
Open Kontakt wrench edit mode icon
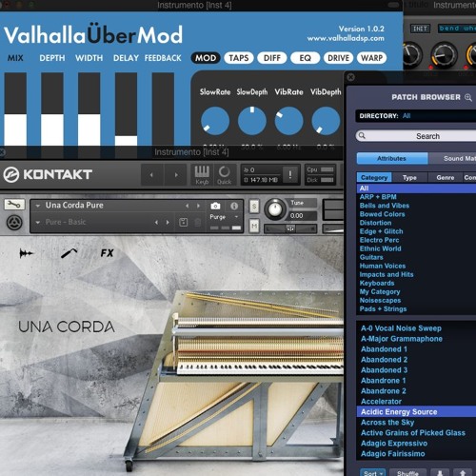tap(14, 205)
